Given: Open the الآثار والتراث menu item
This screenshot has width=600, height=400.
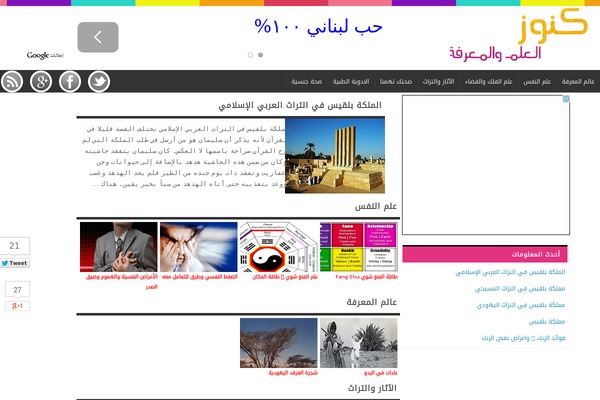Looking at the screenshot, I should [438, 82].
